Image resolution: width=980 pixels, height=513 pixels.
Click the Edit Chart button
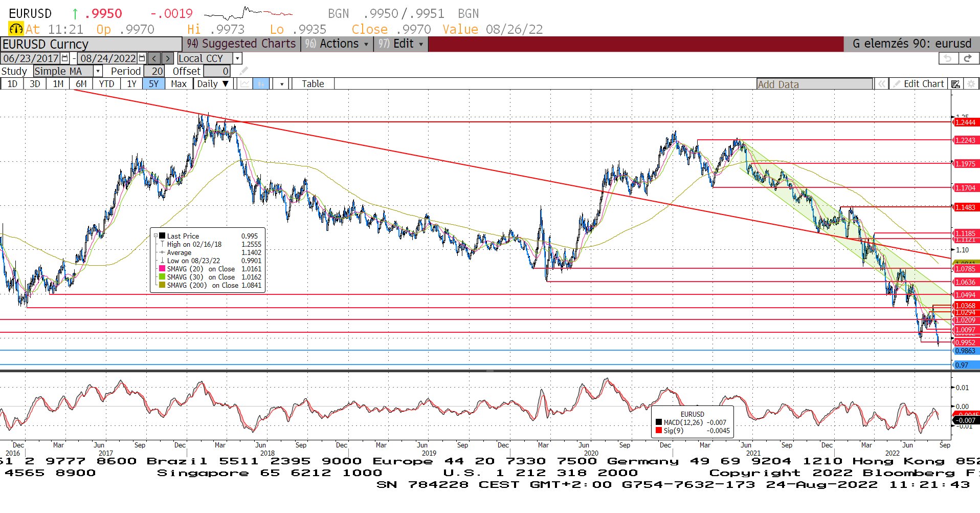pos(919,84)
